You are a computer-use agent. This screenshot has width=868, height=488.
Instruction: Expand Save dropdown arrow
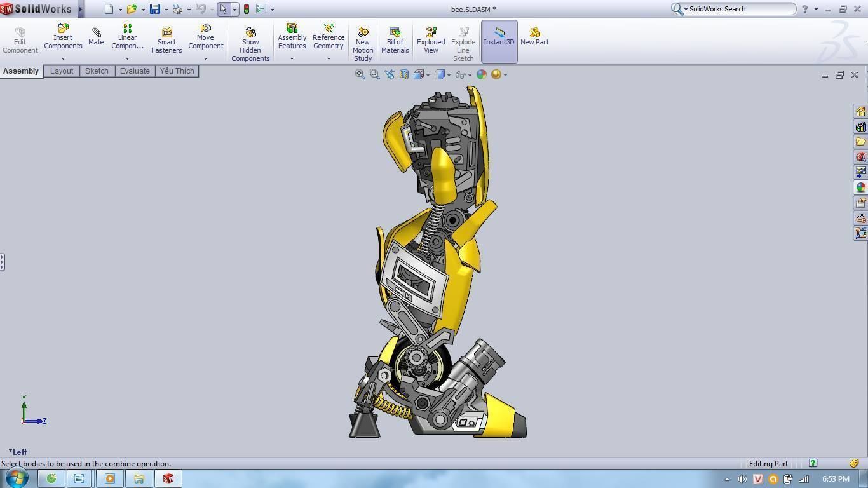coord(166,10)
